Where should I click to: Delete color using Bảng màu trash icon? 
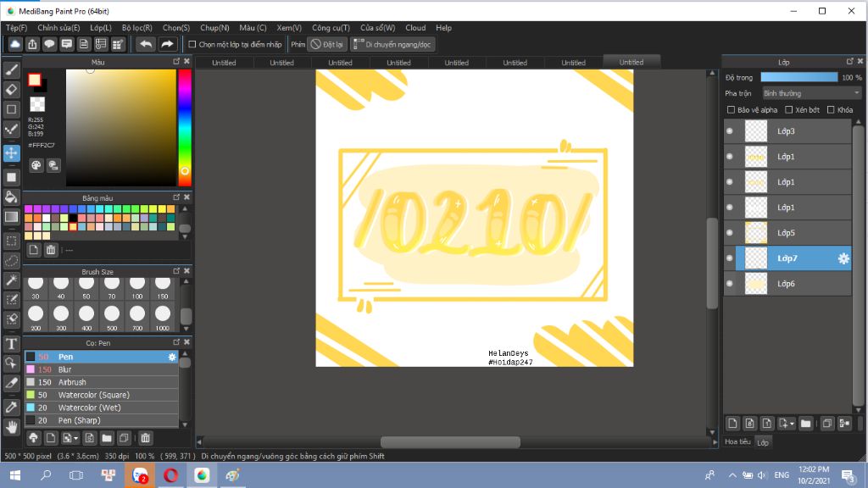[51, 250]
